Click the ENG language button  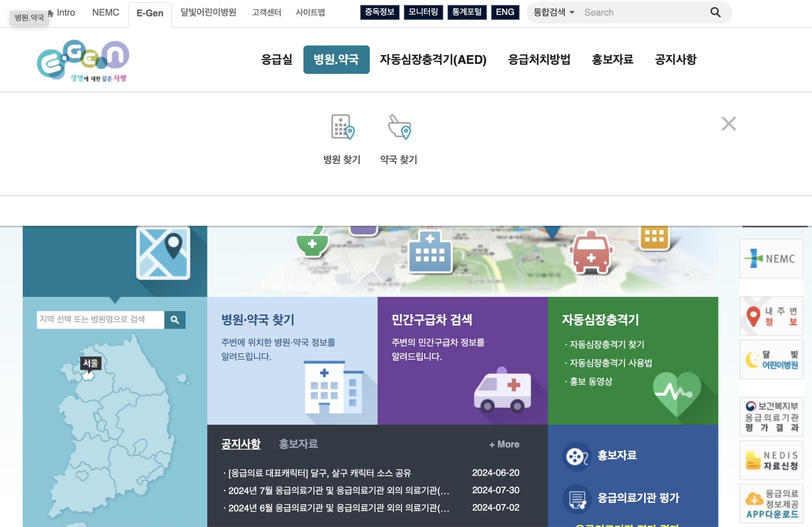(505, 12)
